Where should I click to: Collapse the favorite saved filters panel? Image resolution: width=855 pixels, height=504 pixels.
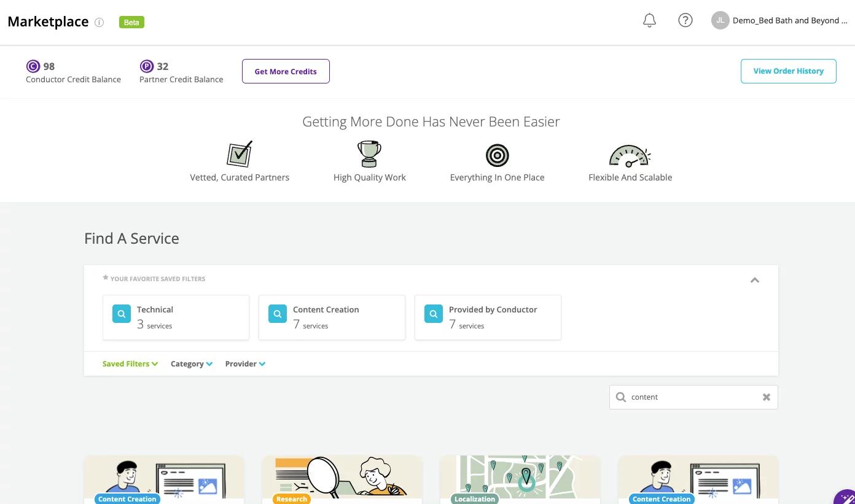click(755, 281)
